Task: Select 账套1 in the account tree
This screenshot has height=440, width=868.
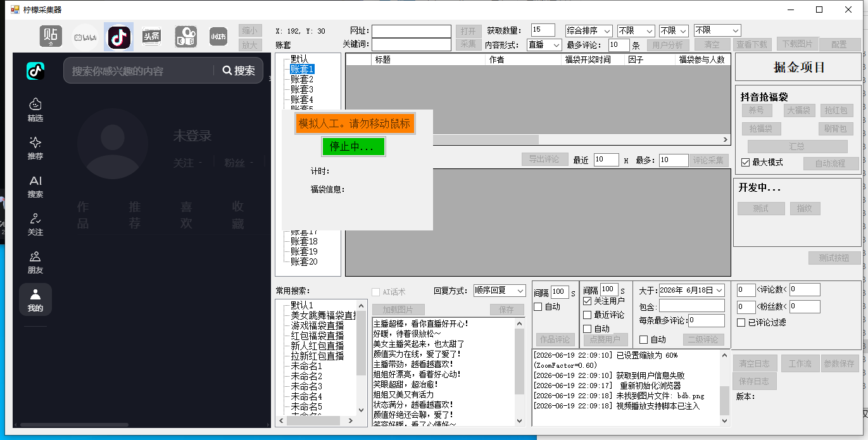Action: click(302, 69)
